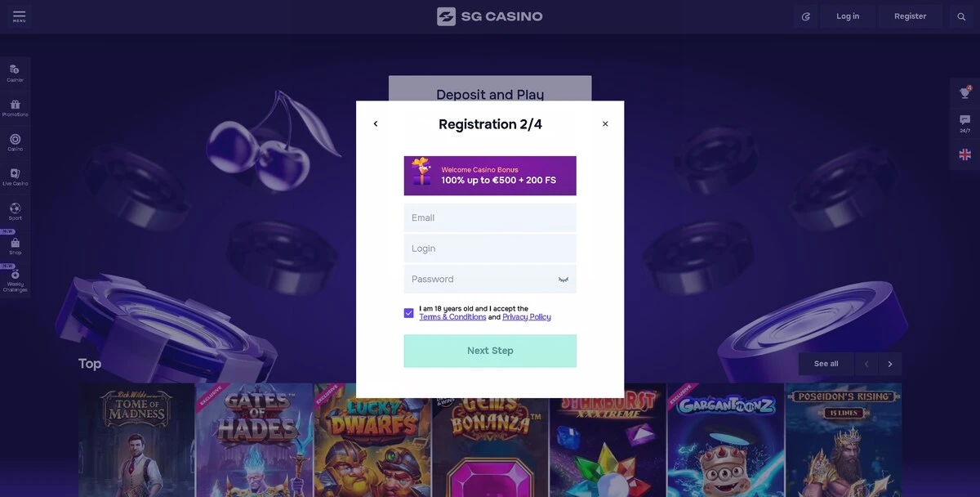Select the Live Casino sidebar icon
The image size is (980, 497).
click(x=15, y=177)
